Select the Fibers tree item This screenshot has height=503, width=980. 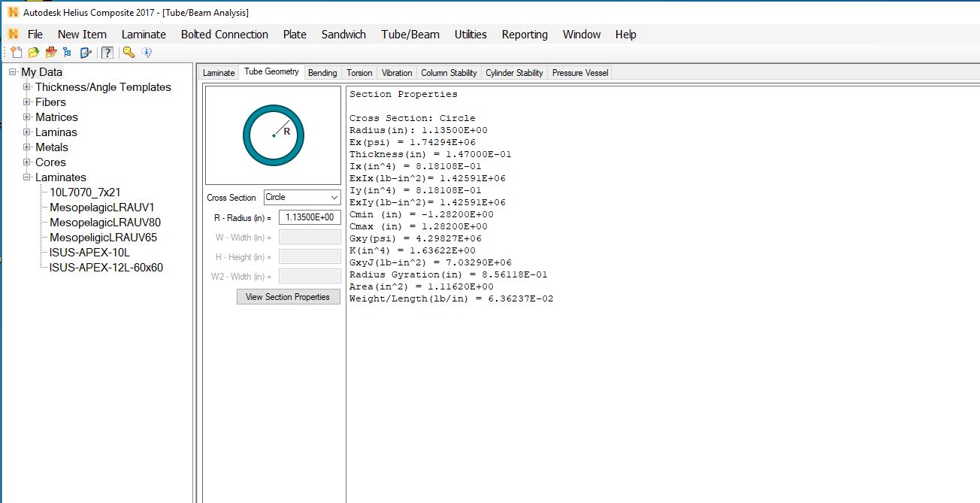click(x=50, y=102)
